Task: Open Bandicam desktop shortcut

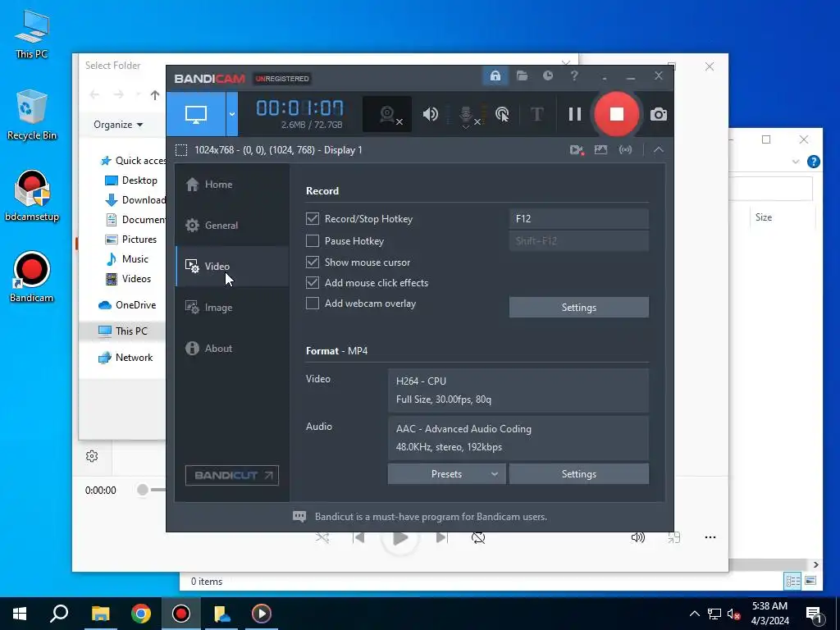Action: (32, 277)
